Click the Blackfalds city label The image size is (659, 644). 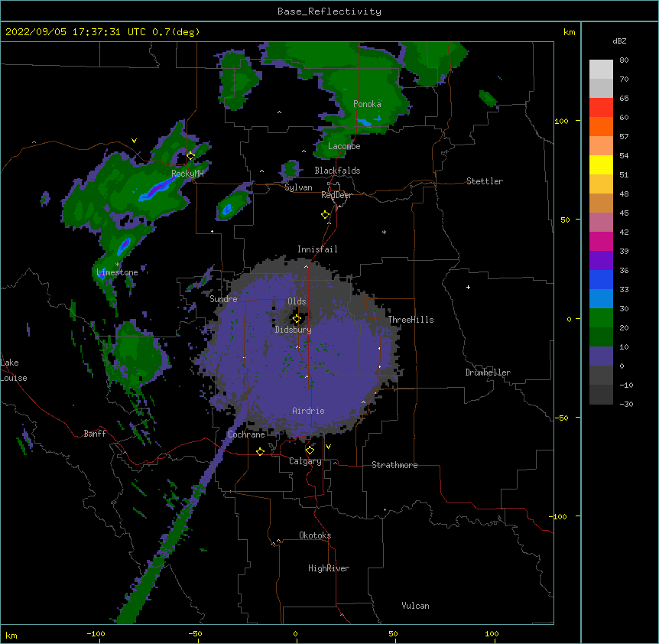pyautogui.click(x=337, y=171)
